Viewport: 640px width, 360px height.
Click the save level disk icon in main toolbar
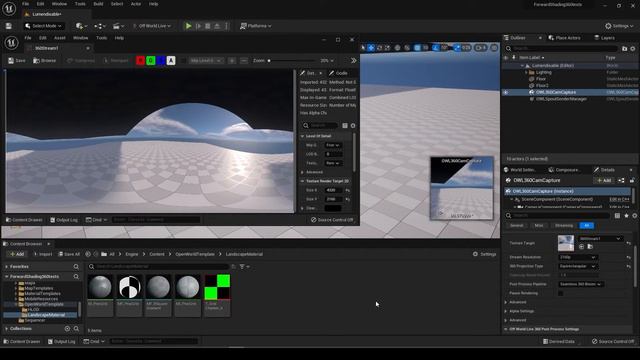pos(9,26)
